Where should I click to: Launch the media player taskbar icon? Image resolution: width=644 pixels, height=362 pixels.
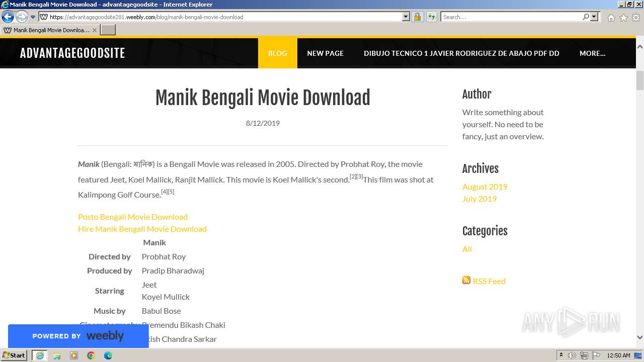tap(74, 355)
